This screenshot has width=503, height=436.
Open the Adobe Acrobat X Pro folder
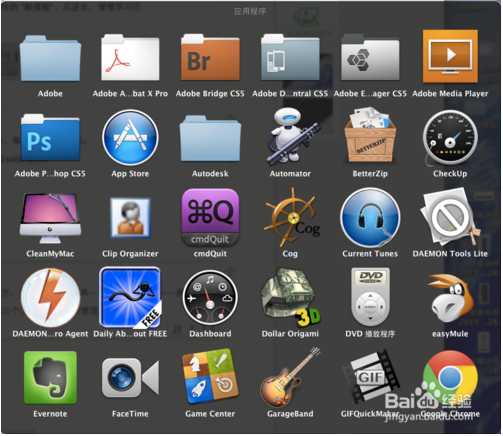coord(130,57)
